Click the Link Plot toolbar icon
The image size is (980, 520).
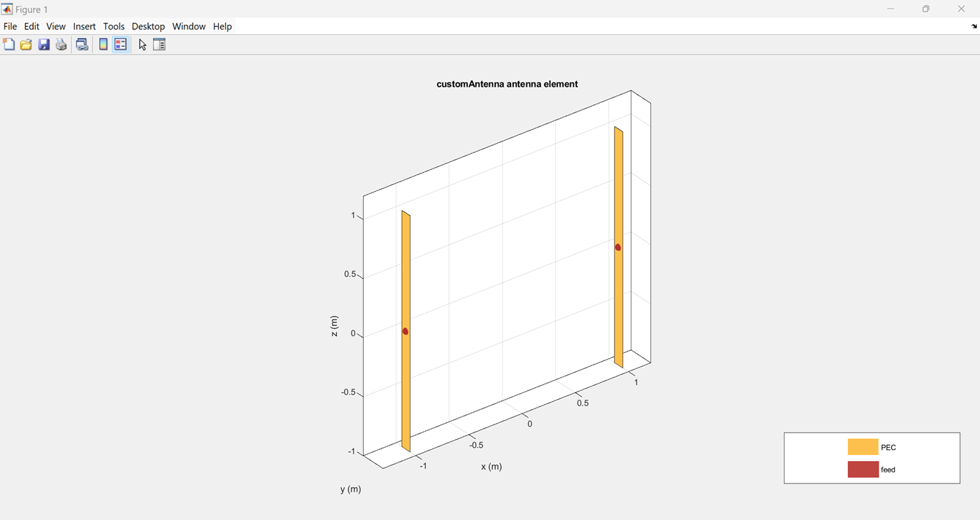point(82,44)
